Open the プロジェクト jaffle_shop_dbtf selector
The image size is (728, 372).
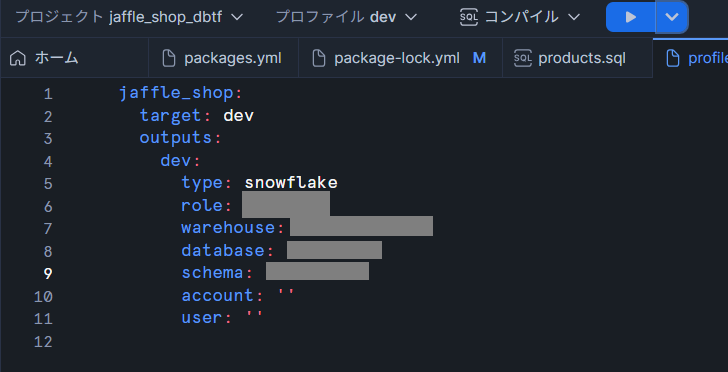(129, 17)
